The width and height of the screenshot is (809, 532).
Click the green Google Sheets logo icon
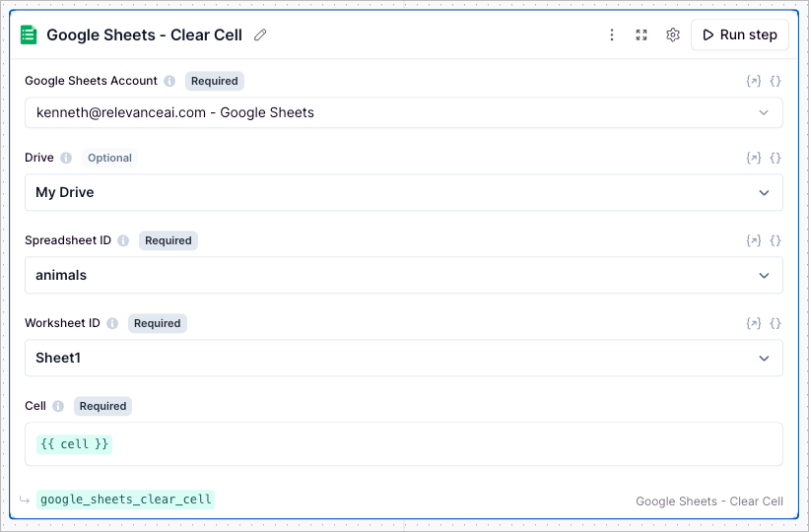click(x=29, y=34)
